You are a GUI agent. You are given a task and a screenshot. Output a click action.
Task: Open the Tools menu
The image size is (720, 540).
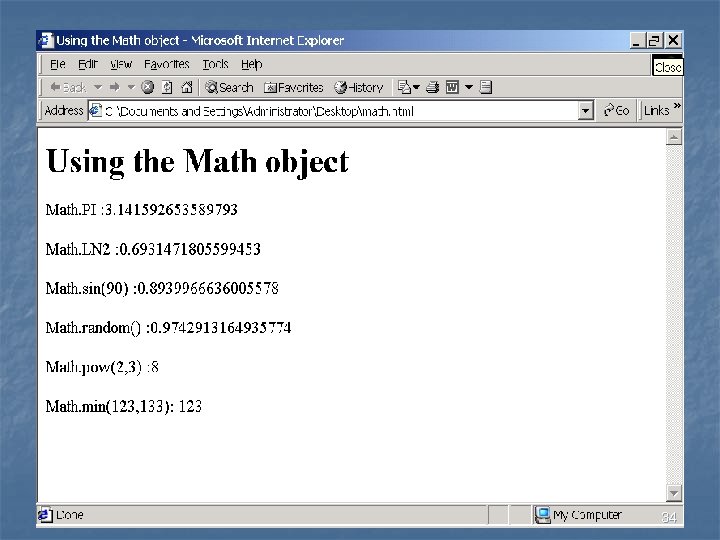coord(215,64)
